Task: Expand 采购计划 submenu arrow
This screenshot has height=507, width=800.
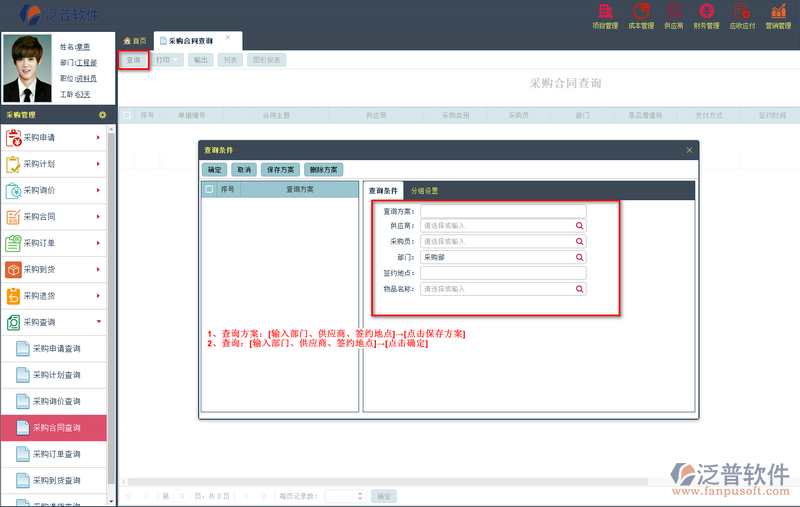Action: pos(98,164)
